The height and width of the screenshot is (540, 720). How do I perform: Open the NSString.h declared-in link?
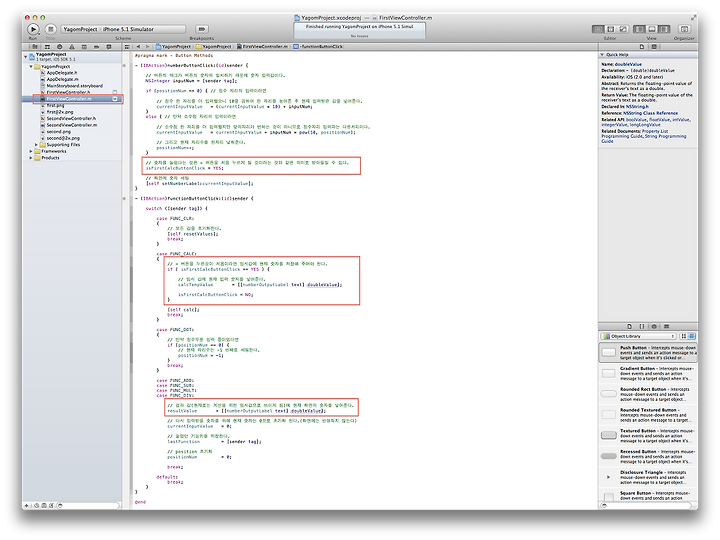point(637,107)
